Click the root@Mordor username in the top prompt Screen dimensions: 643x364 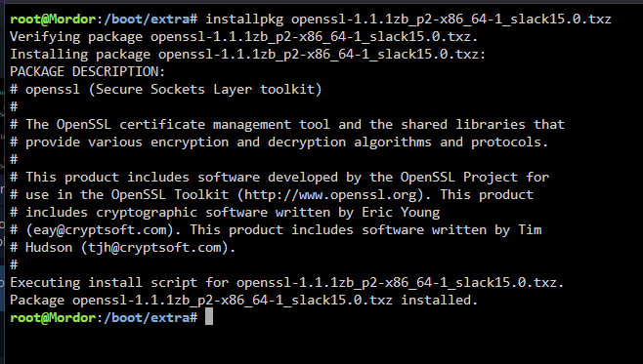pyautogui.click(x=53, y=19)
